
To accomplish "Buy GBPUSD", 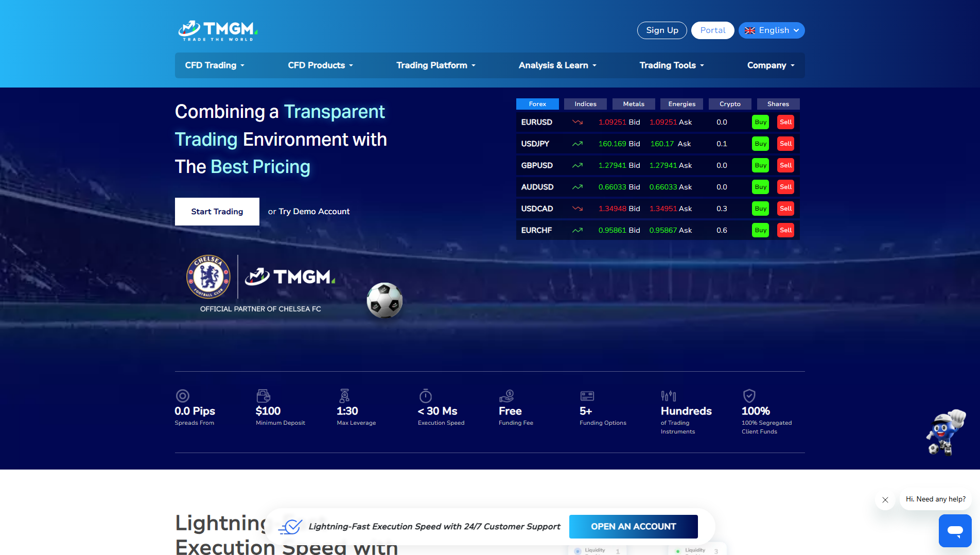I will coord(761,165).
